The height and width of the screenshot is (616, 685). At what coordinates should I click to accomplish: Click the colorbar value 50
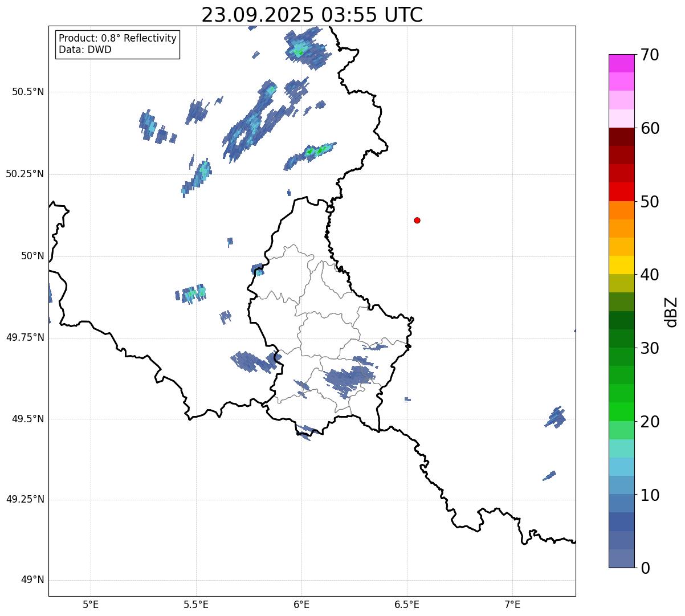coord(650,202)
